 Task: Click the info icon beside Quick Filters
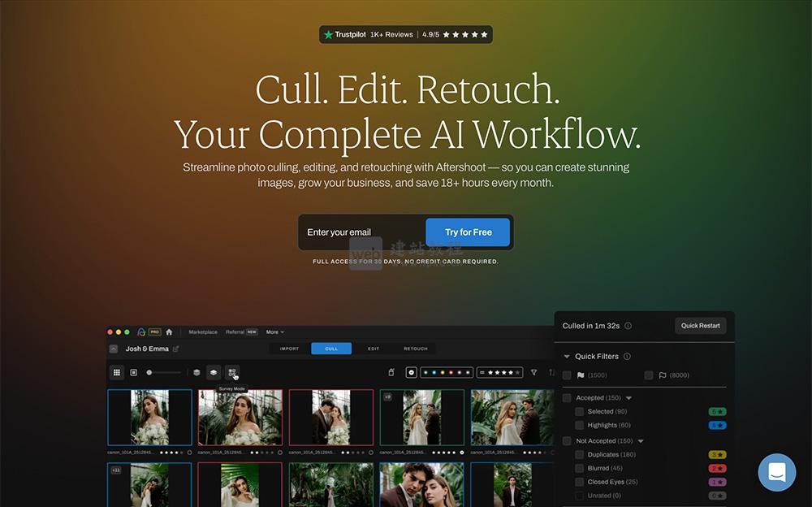pyautogui.click(x=627, y=357)
